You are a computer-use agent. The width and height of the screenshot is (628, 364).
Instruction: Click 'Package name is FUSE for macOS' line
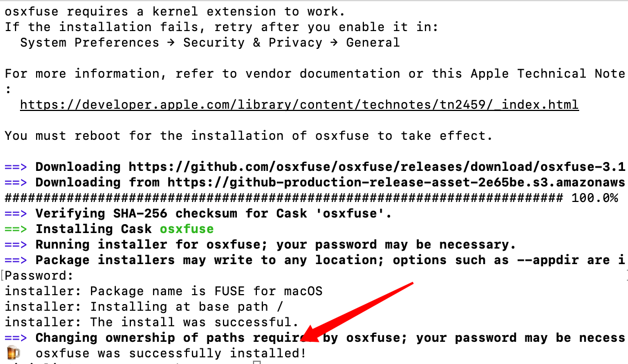click(163, 291)
